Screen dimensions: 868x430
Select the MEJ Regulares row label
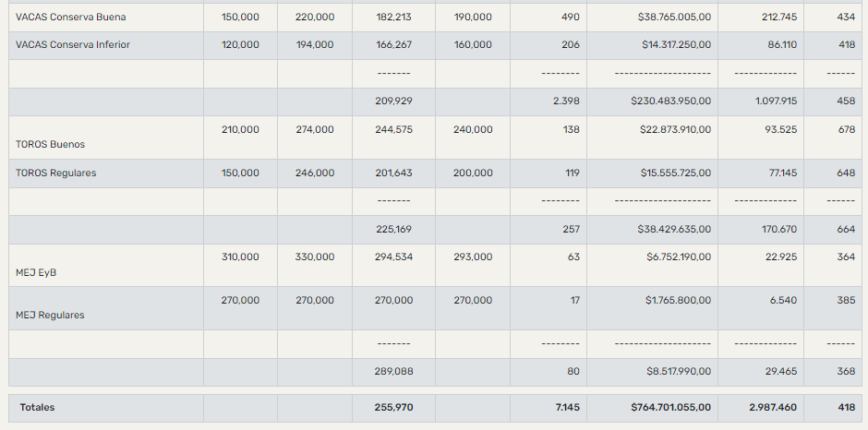[x=50, y=316]
